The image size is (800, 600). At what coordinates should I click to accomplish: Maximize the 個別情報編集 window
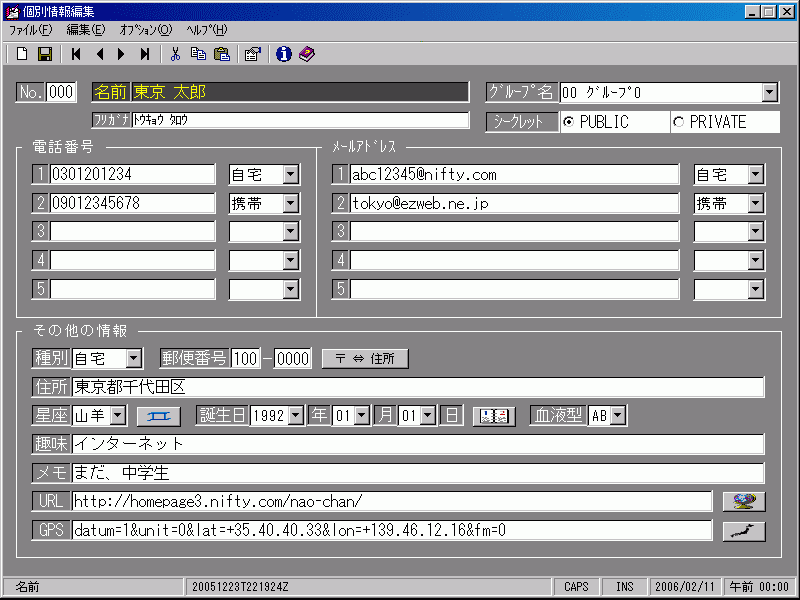tap(769, 11)
